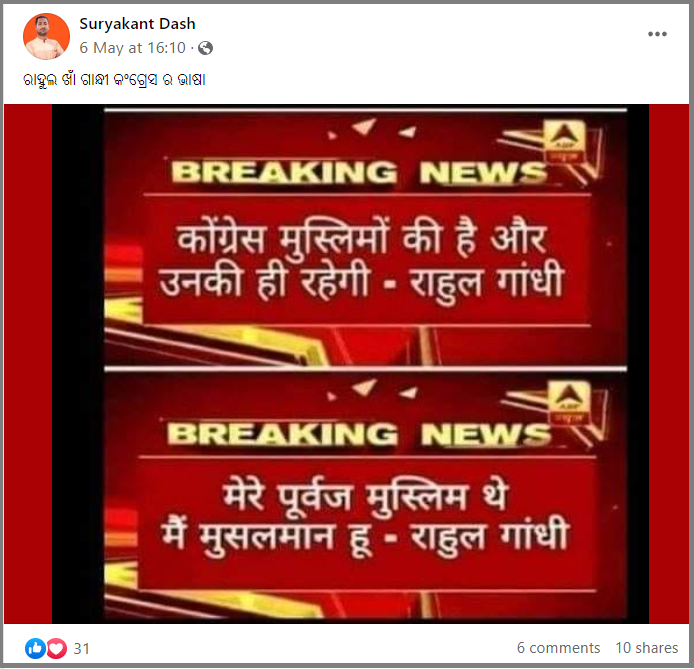The width and height of the screenshot is (694, 669).
Task: Click the white divider line between news panels
Action: (366, 369)
